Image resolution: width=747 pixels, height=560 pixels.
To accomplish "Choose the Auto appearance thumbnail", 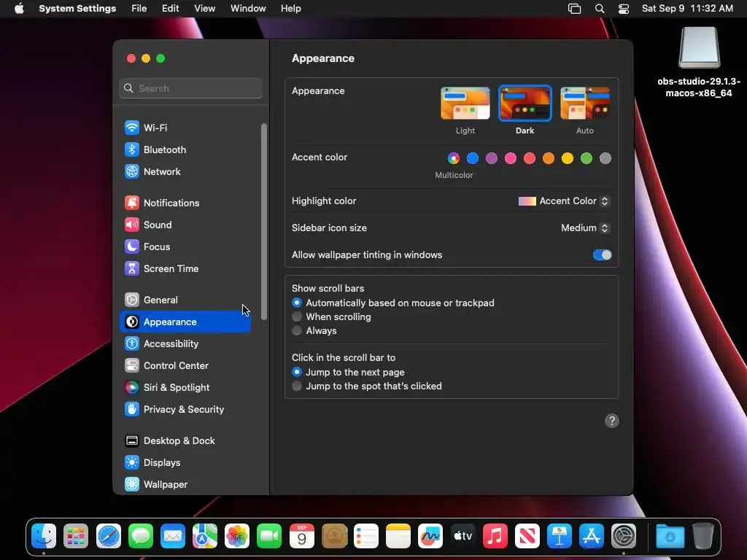I will click(584, 104).
